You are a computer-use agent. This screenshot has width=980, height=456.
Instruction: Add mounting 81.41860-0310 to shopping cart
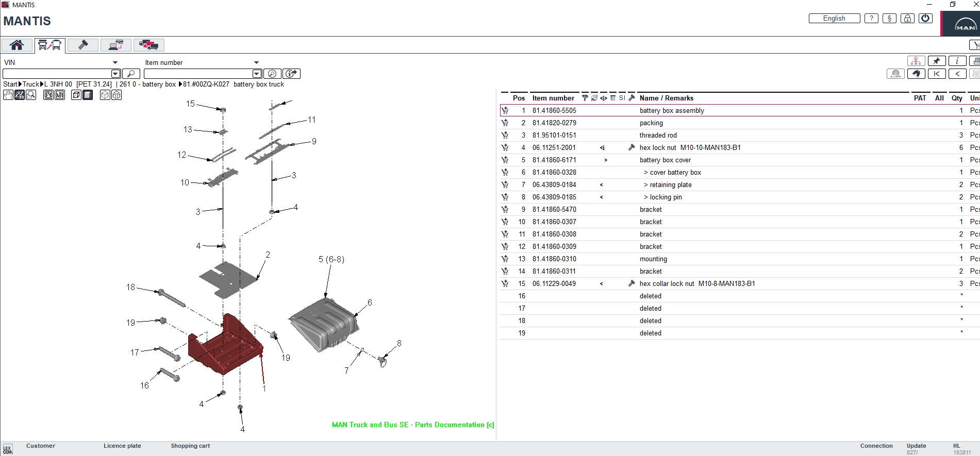coord(505,259)
